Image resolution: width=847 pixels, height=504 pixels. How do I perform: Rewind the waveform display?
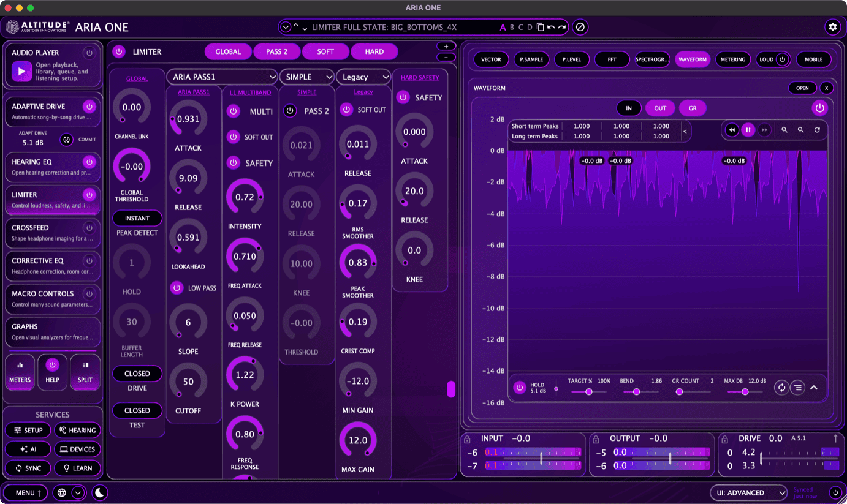point(732,130)
